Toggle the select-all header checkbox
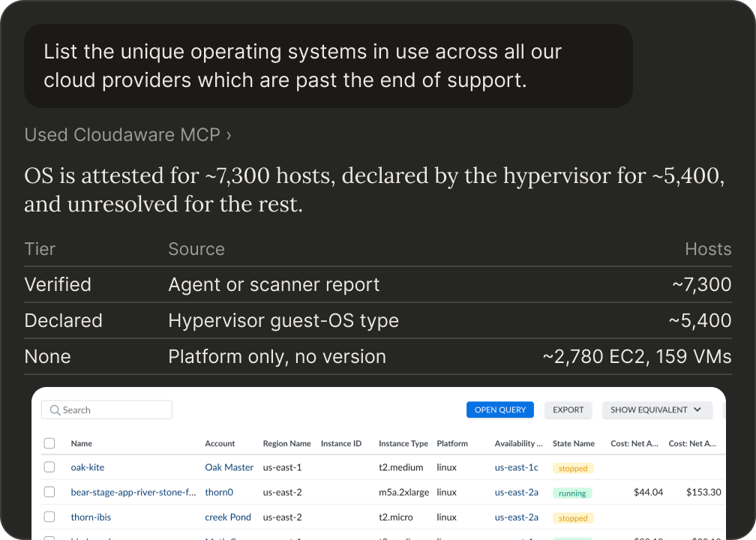This screenshot has height=540, width=756. 49,443
